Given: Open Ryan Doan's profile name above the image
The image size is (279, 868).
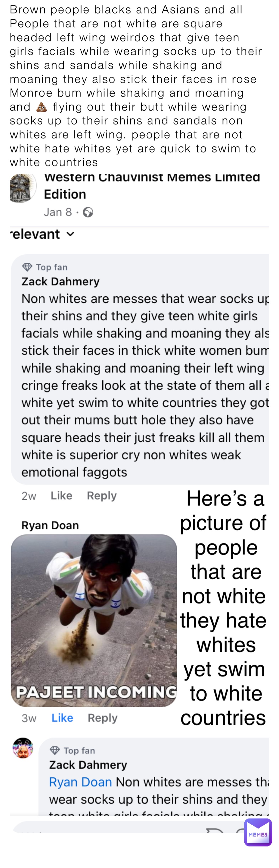Looking at the screenshot, I should point(50,525).
